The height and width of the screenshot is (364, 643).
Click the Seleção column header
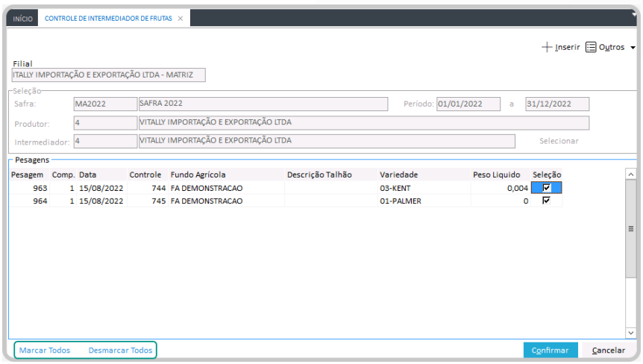tap(547, 175)
